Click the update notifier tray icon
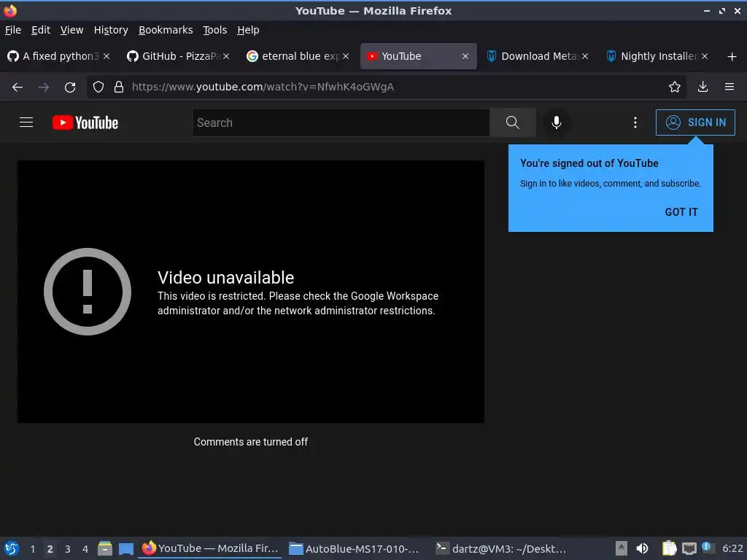The image size is (747, 560). [708, 548]
